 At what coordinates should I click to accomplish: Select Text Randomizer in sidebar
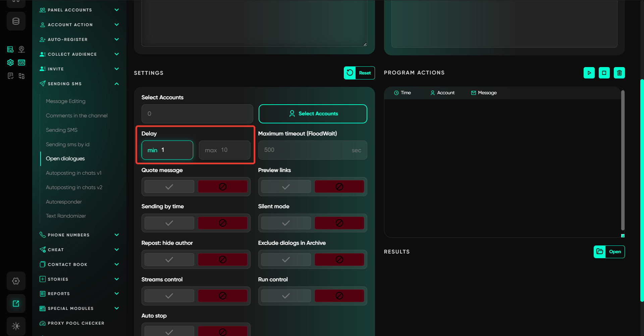[66, 216]
